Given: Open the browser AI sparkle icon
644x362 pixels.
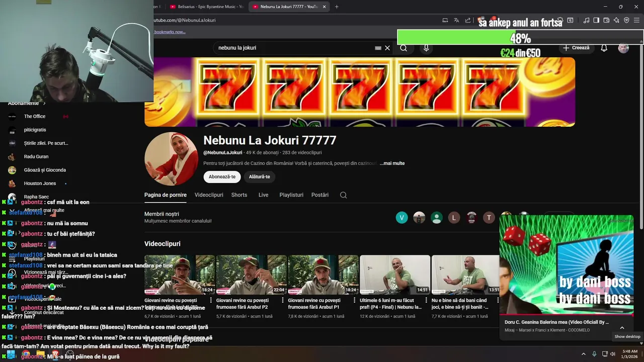Looking at the screenshot, I should click(x=616, y=20).
